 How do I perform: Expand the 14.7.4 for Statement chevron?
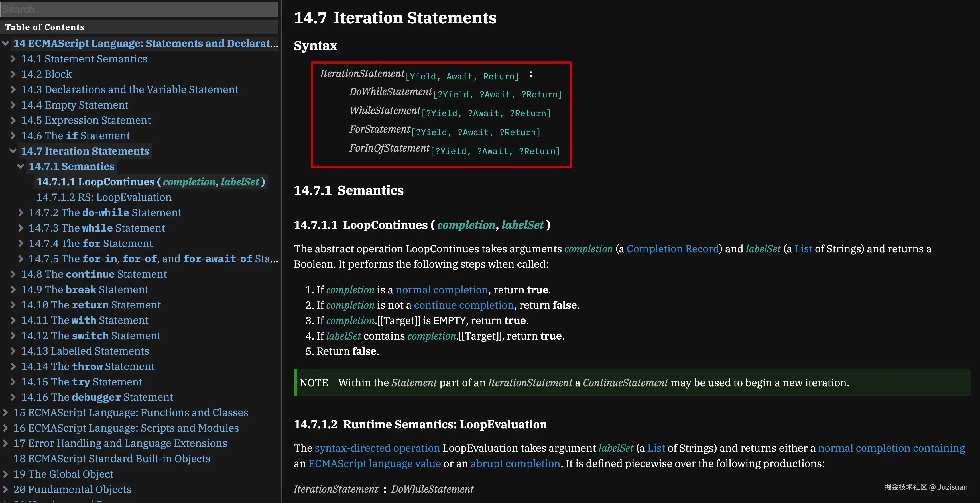(21, 243)
